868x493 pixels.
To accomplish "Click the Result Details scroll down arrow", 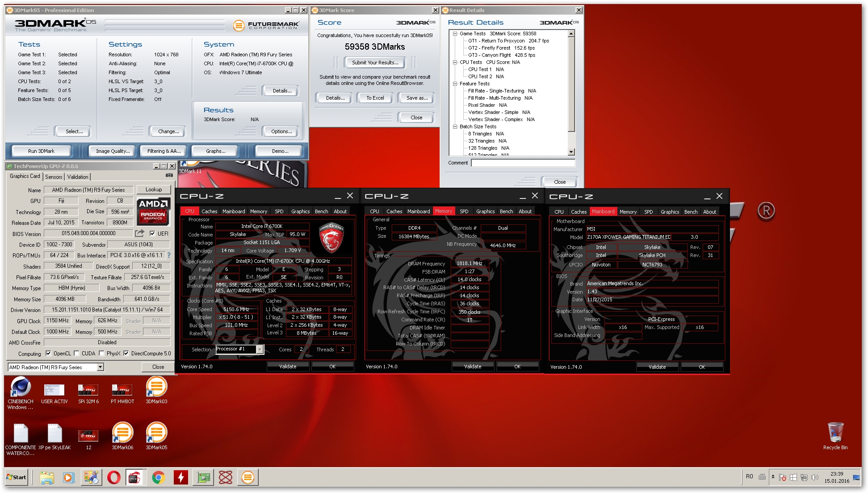I will pyautogui.click(x=571, y=152).
